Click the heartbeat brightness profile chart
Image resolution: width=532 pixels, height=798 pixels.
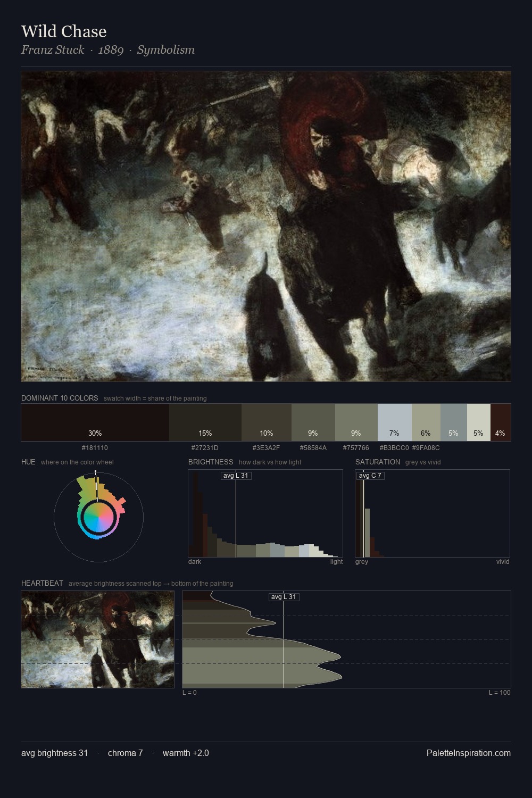(x=346, y=639)
